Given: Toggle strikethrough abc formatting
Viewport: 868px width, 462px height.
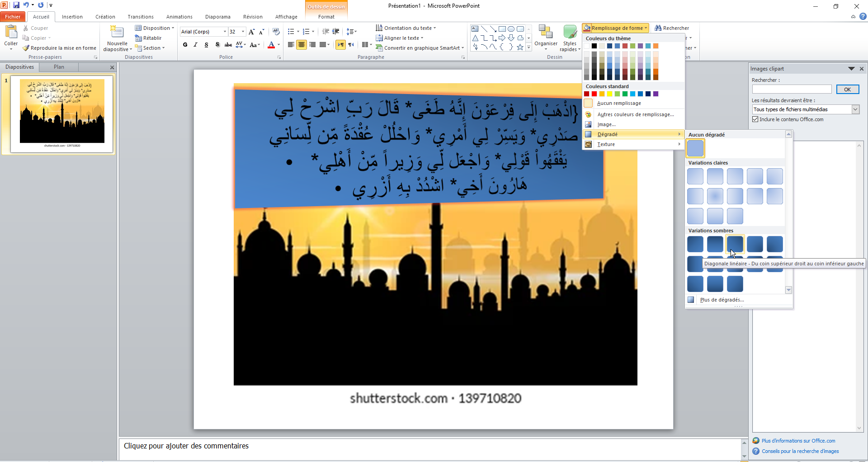Looking at the screenshot, I should [228, 45].
